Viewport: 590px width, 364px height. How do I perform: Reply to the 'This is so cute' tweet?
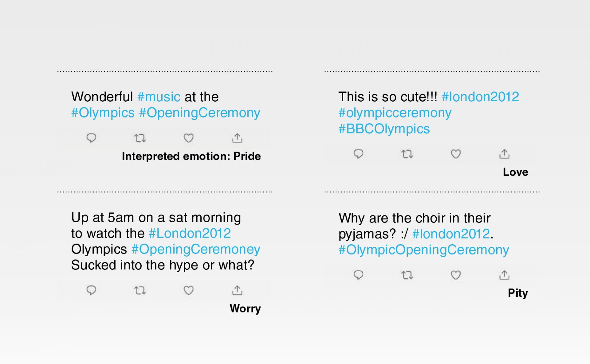pos(358,154)
